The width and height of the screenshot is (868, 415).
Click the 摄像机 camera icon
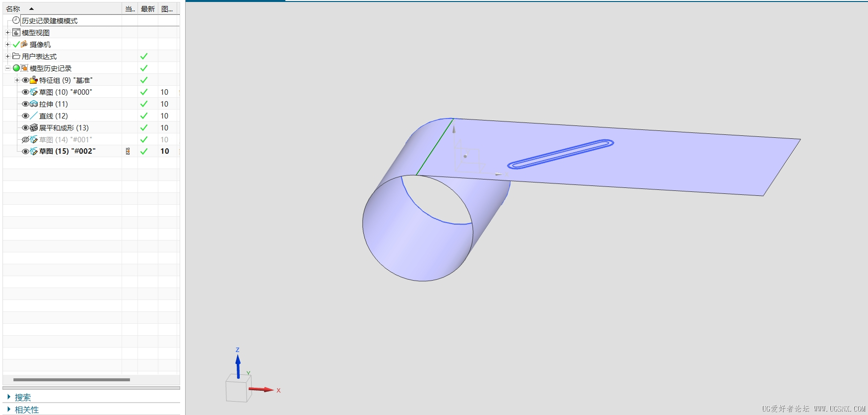(x=24, y=44)
